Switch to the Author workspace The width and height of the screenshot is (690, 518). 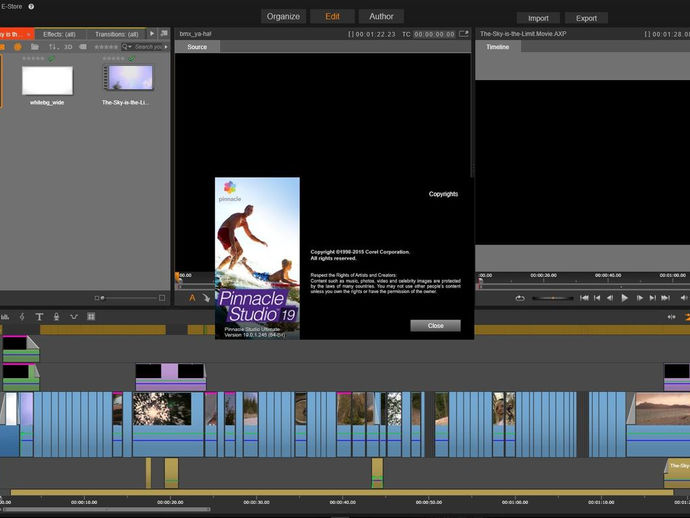[x=381, y=16]
